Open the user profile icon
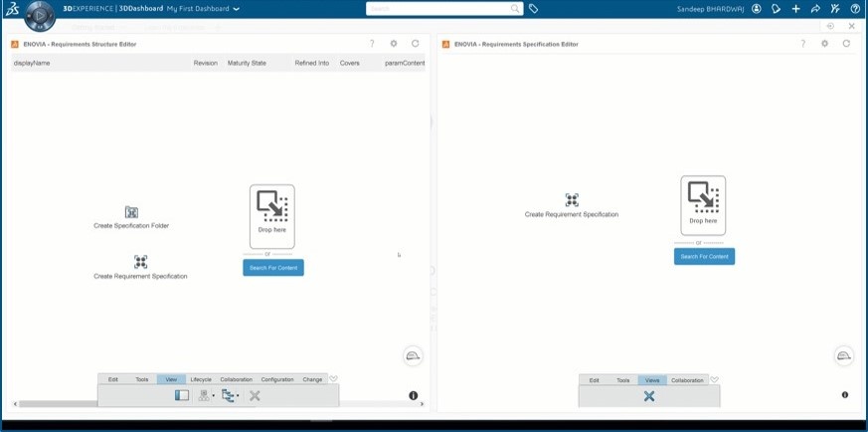 pos(757,9)
